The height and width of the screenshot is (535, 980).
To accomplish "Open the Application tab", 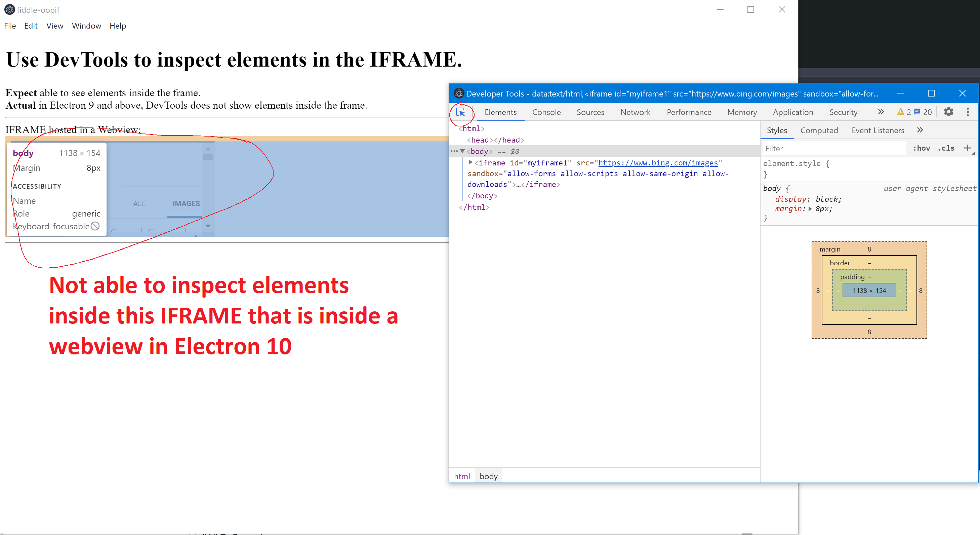I will click(793, 112).
